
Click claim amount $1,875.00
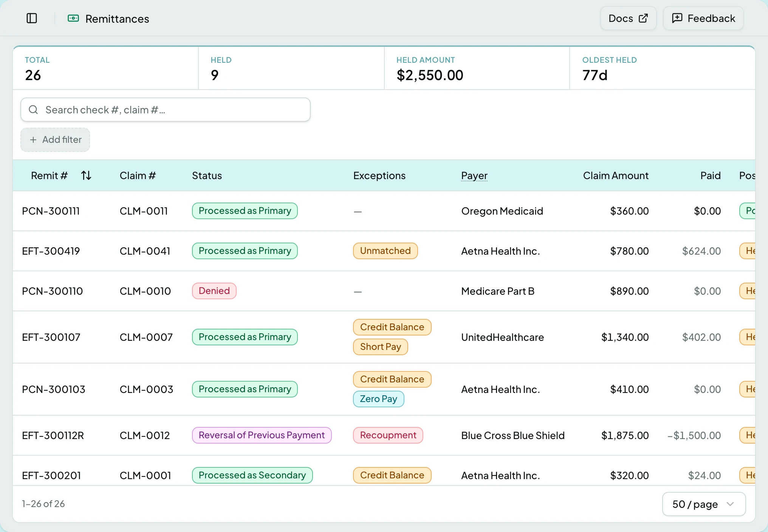coord(625,435)
